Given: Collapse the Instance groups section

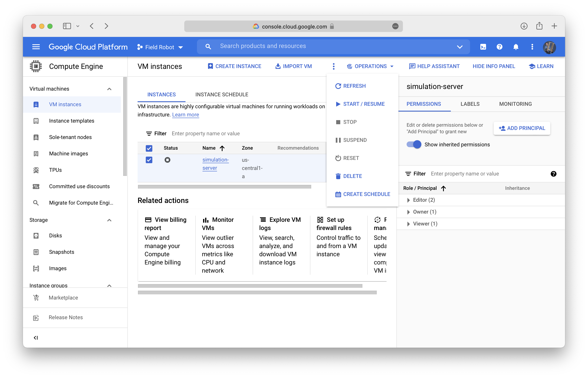Looking at the screenshot, I should coord(109,286).
